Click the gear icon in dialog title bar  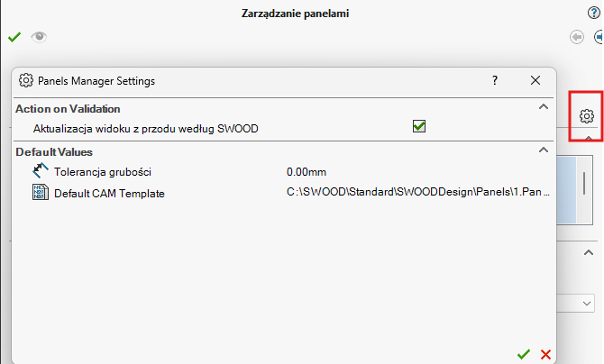click(x=26, y=80)
